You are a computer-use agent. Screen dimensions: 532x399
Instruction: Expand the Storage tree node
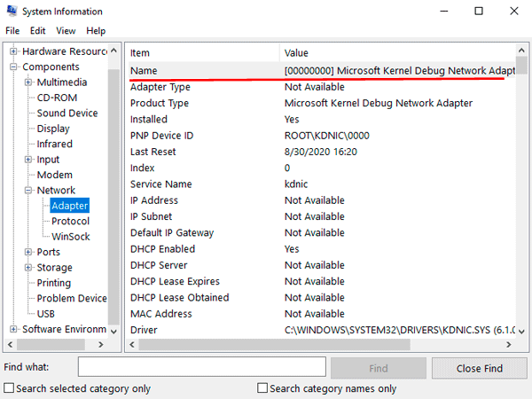click(28, 268)
